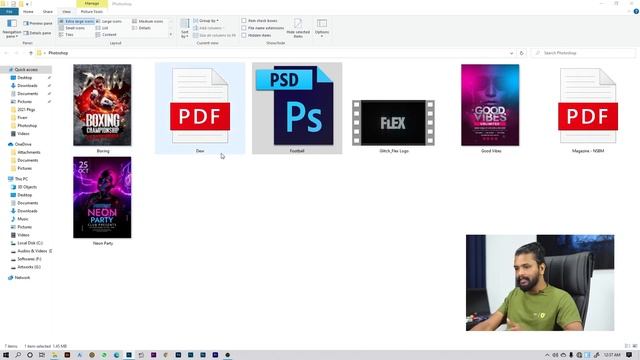This screenshot has width=640, height=360.
Task: Switch to the Home ribbon tab
Action: [x=28, y=11]
